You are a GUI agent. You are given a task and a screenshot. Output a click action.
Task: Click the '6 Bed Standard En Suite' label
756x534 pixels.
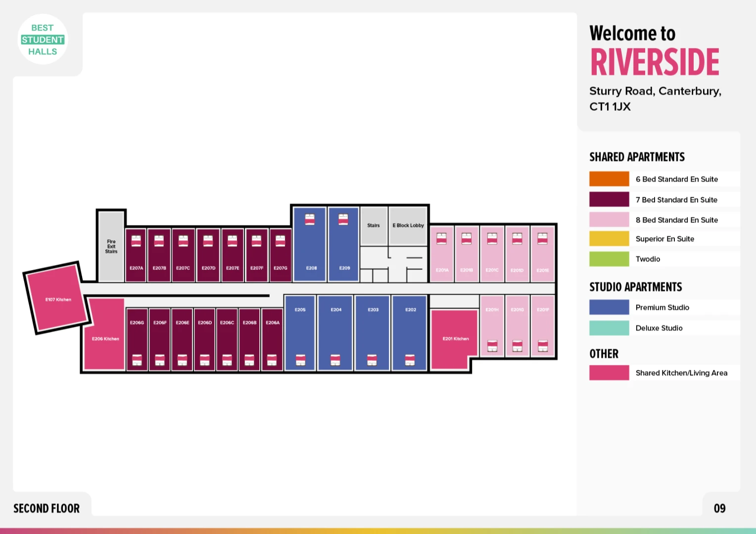coord(677,179)
